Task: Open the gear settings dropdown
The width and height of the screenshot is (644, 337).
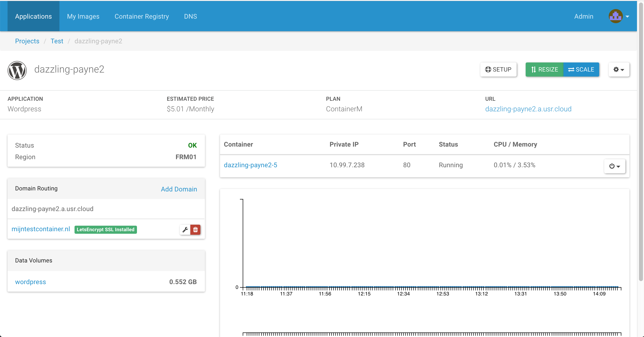Action: pos(619,70)
